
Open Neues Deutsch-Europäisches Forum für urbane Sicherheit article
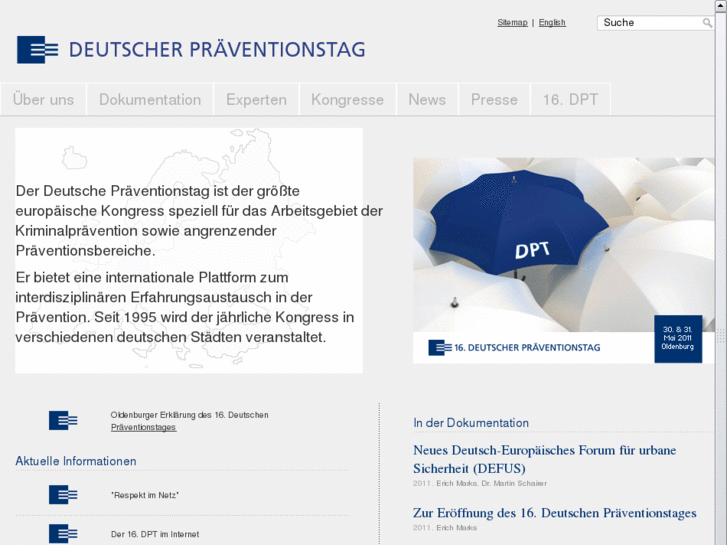(x=544, y=459)
